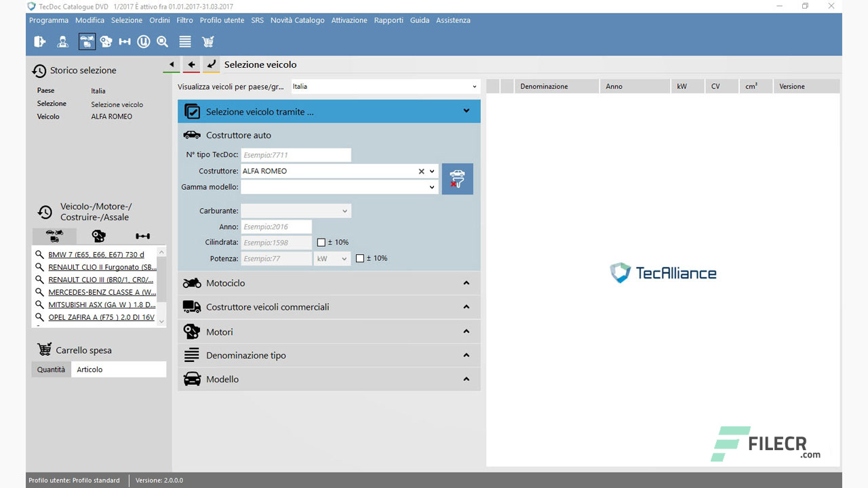Select the axle search toolbar icon
The image size is (868, 488).
click(x=125, y=42)
